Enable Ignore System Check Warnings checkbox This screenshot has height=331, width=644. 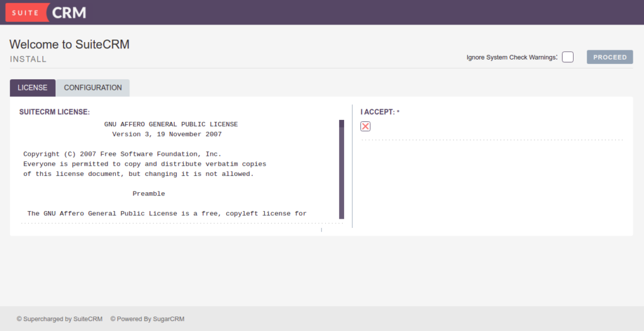point(568,57)
